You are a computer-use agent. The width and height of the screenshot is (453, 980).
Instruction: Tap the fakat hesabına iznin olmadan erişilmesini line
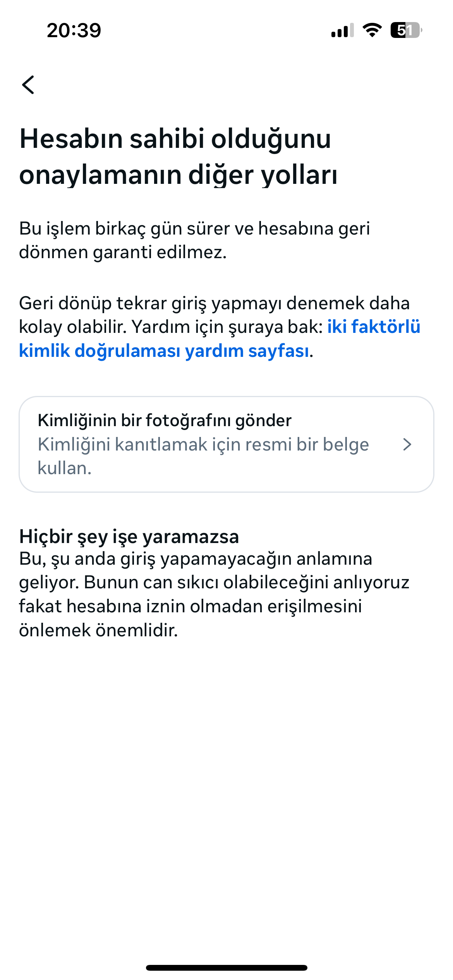click(x=190, y=606)
